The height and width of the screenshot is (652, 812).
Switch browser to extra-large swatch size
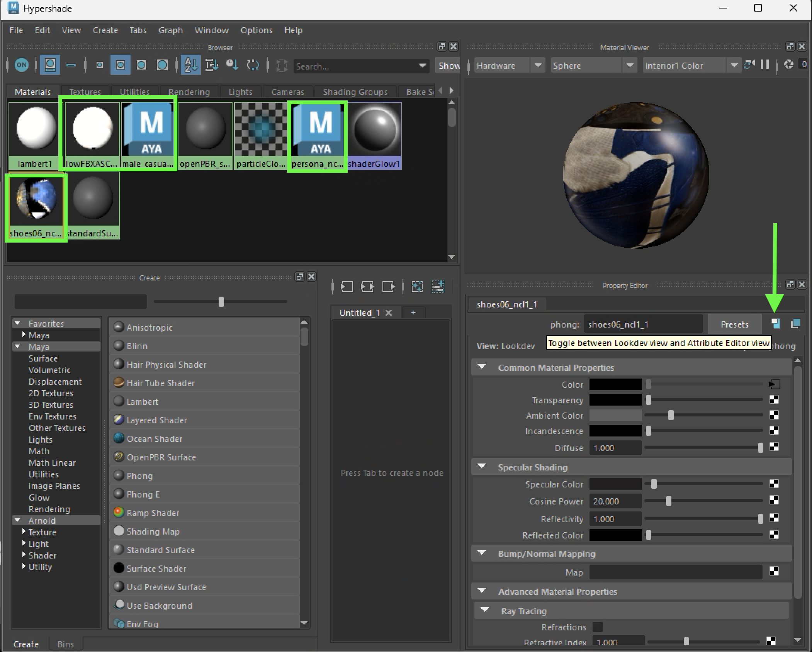point(162,65)
